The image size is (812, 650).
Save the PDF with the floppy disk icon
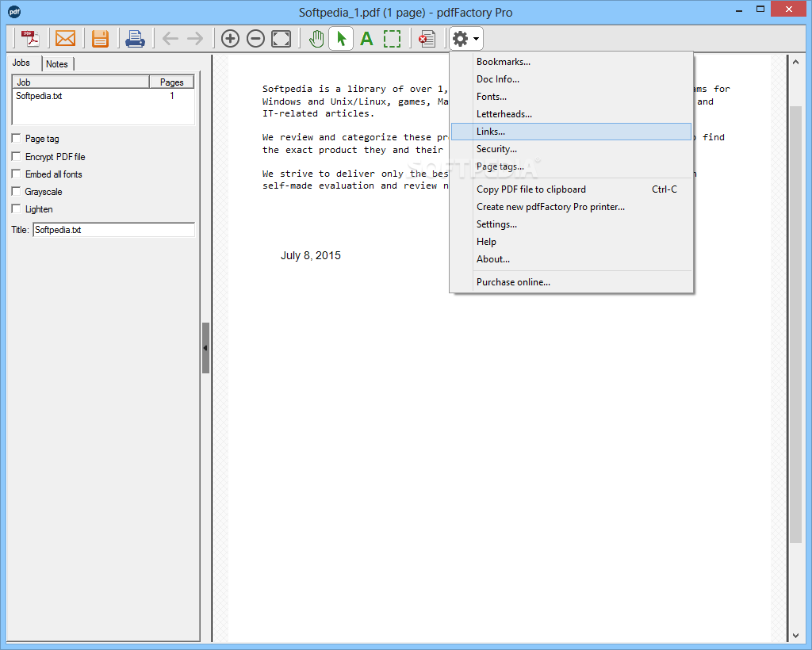pos(100,38)
